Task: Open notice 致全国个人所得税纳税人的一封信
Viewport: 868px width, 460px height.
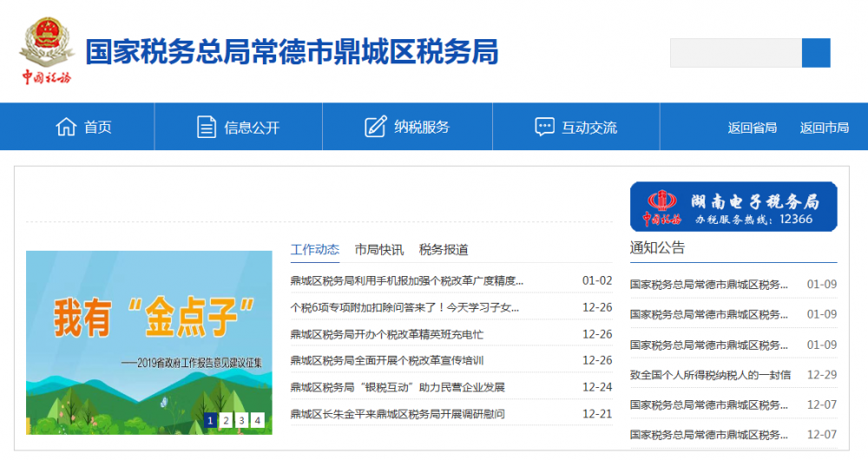Action: pyautogui.click(x=710, y=375)
